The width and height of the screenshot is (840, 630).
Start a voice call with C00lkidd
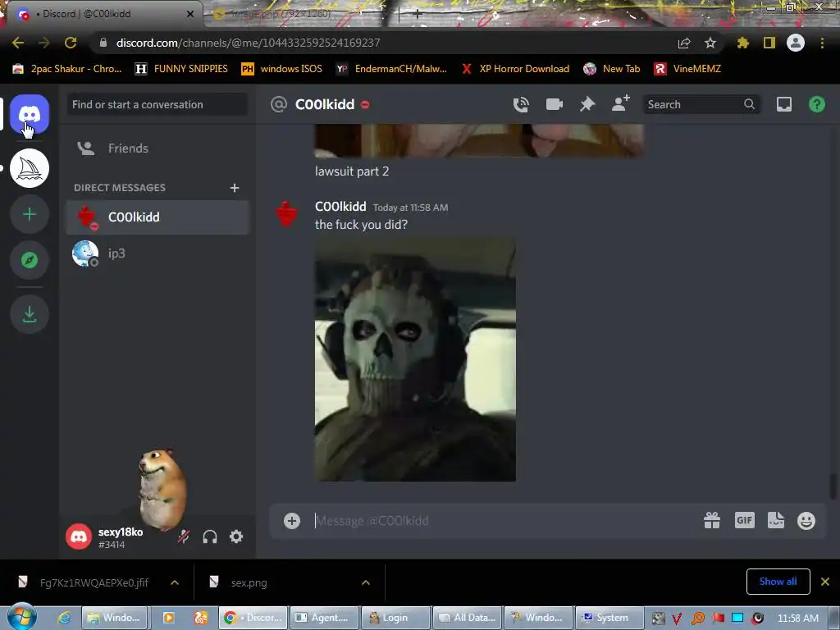(521, 104)
